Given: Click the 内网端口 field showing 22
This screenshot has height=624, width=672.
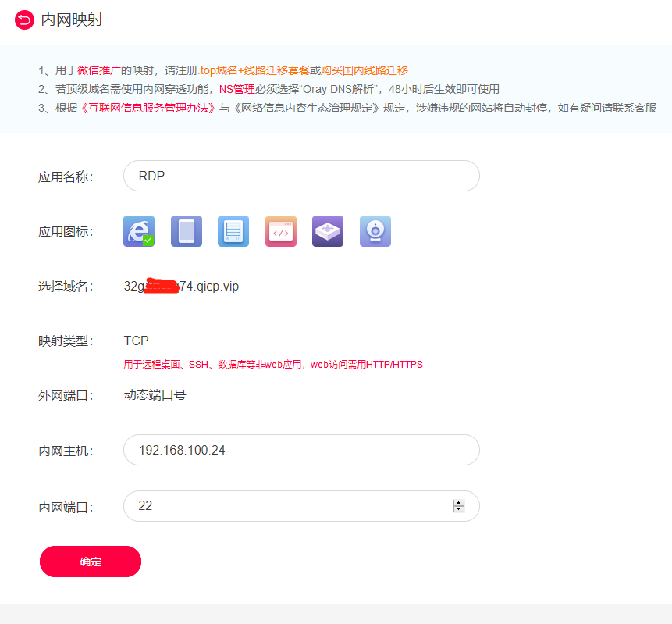Looking at the screenshot, I should (x=289, y=506).
